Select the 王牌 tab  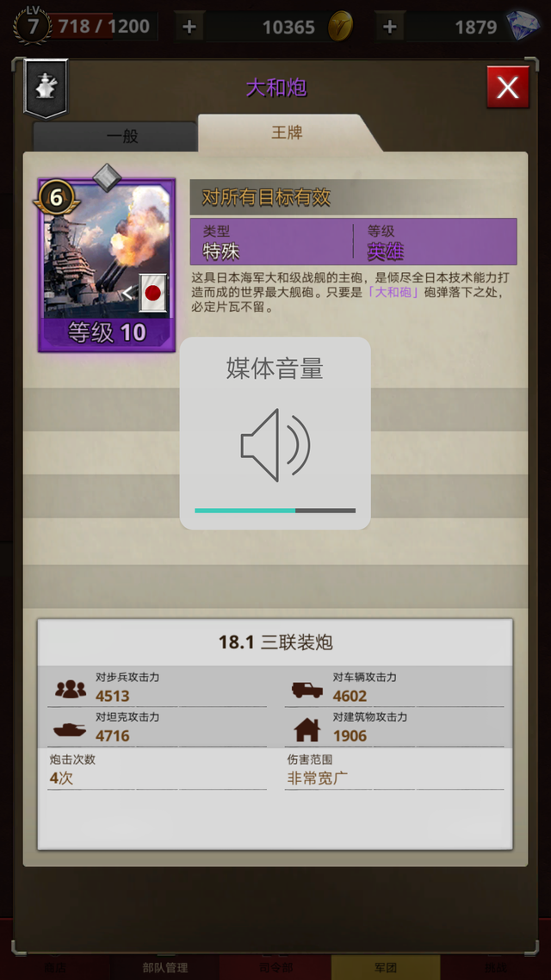[x=288, y=133]
